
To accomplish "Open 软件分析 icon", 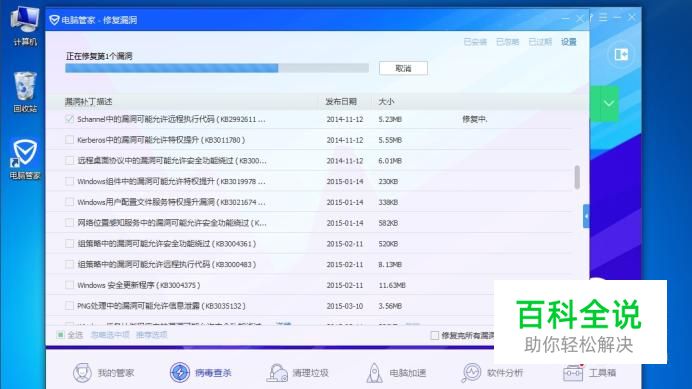I will pyautogui.click(x=471, y=373).
